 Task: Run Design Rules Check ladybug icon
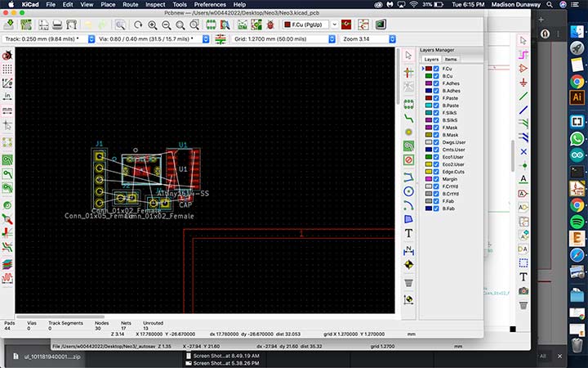click(270, 25)
